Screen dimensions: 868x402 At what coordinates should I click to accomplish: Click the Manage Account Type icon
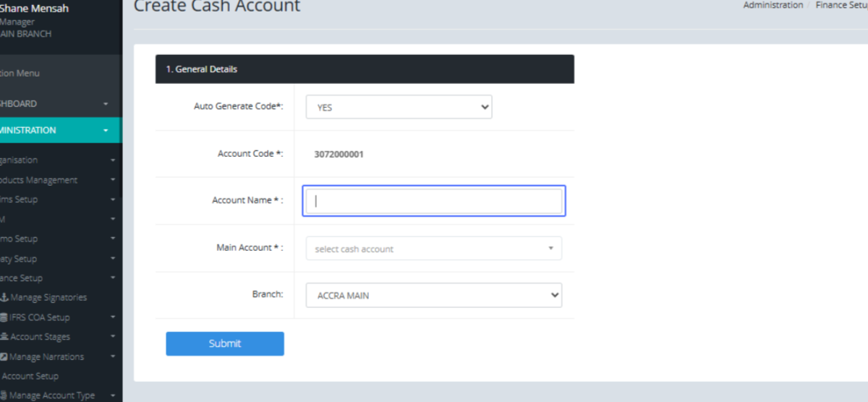[4, 395]
